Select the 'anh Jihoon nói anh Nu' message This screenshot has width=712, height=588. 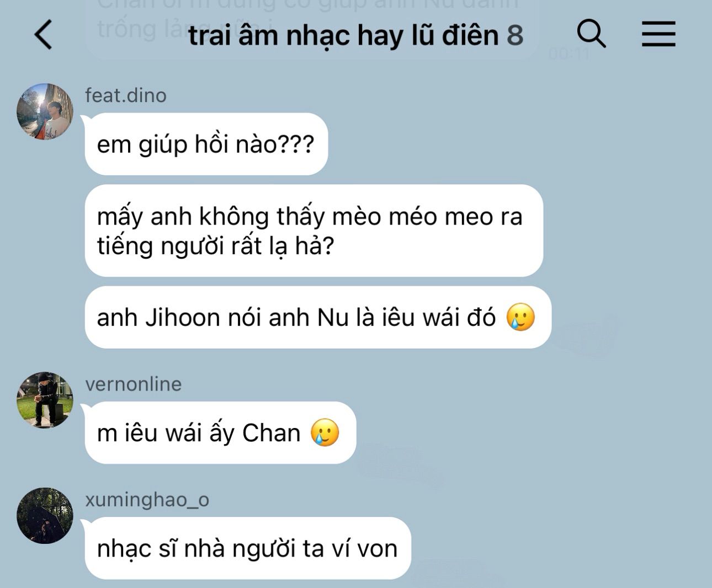click(x=318, y=317)
